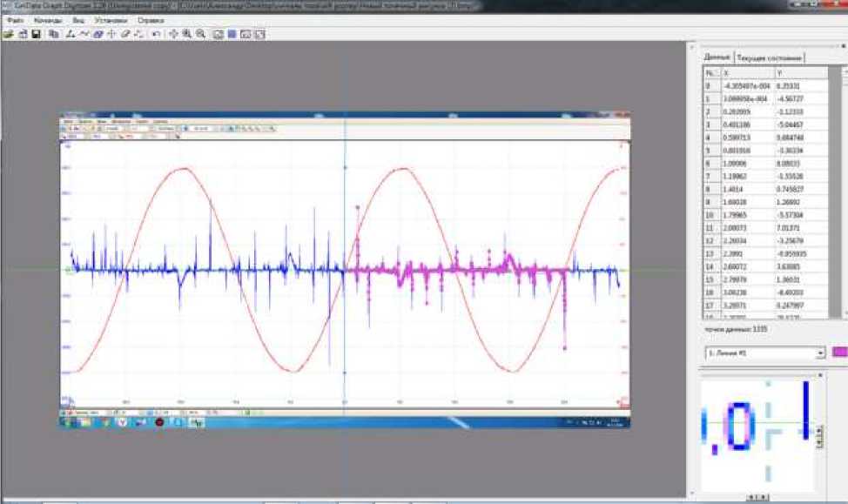Select the point capture crosshair tool
This screenshot has height=504, width=848.
111,34
